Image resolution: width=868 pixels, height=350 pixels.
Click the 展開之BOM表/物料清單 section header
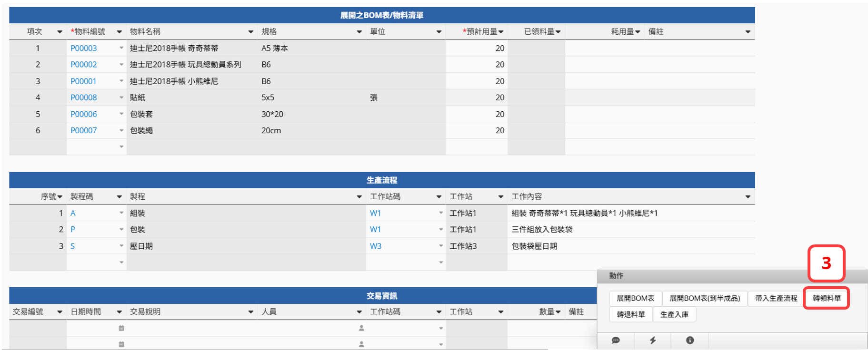point(382,15)
